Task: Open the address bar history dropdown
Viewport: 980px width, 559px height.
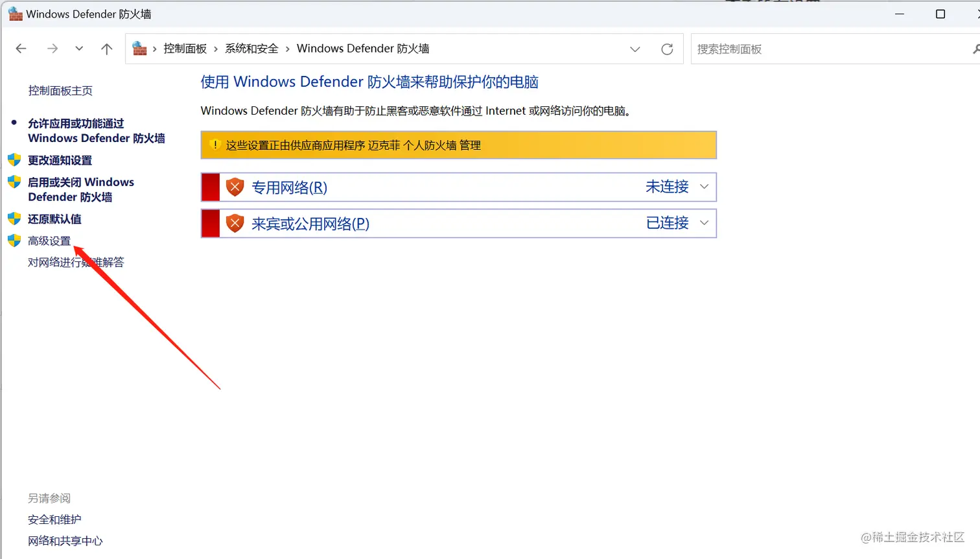Action: tap(635, 49)
